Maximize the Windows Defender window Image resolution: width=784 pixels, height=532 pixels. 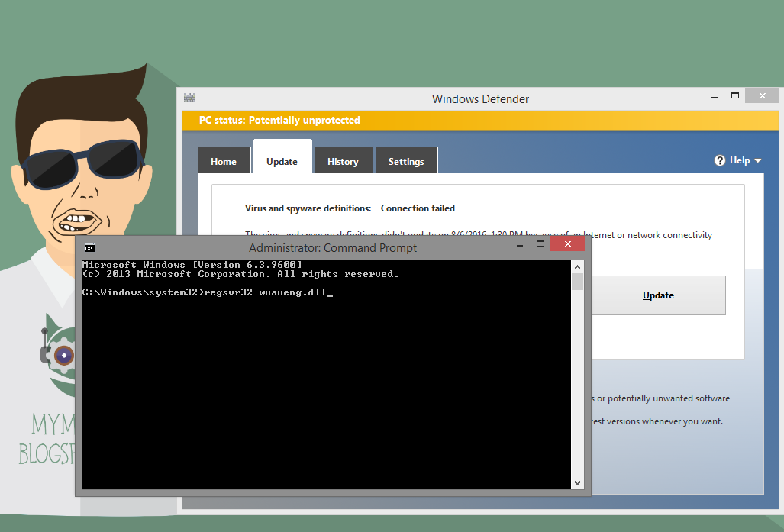click(x=735, y=95)
